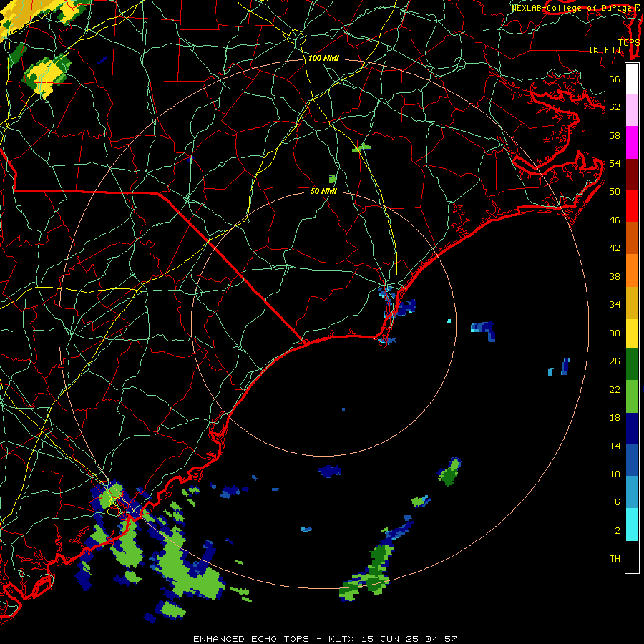Click the light pink legend swatch
The width and height of the screenshot is (644, 644).
pyautogui.click(x=632, y=110)
